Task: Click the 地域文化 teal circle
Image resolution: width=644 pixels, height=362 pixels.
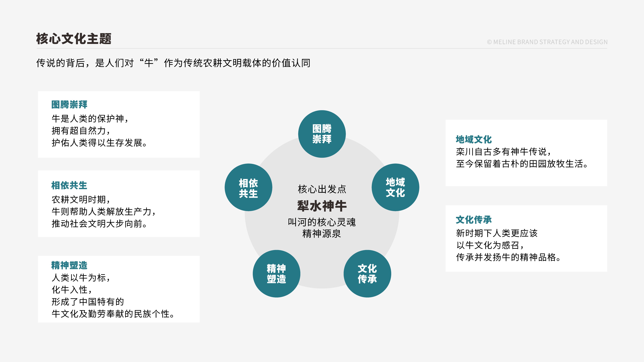Action: coord(395,187)
